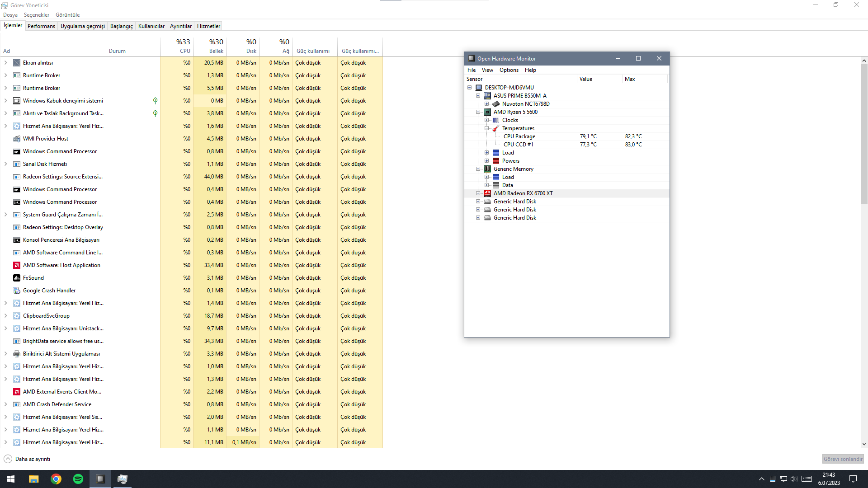Expand the Nuvoton NCT6798D node

click(486, 104)
